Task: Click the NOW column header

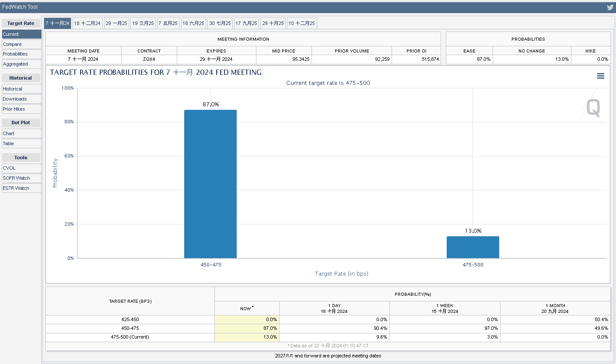Action: 247,308
